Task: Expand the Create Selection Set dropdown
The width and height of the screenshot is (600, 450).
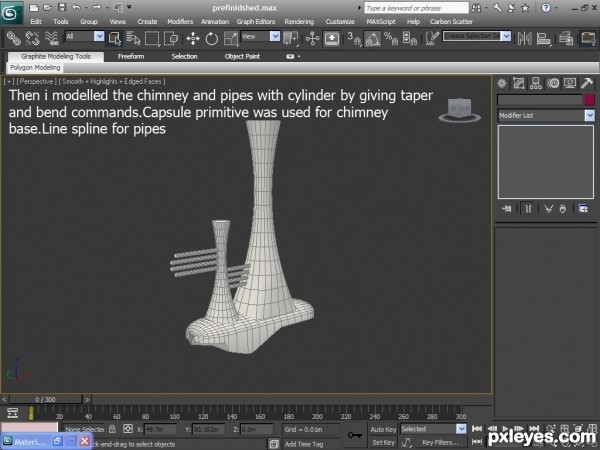Action: (506, 36)
